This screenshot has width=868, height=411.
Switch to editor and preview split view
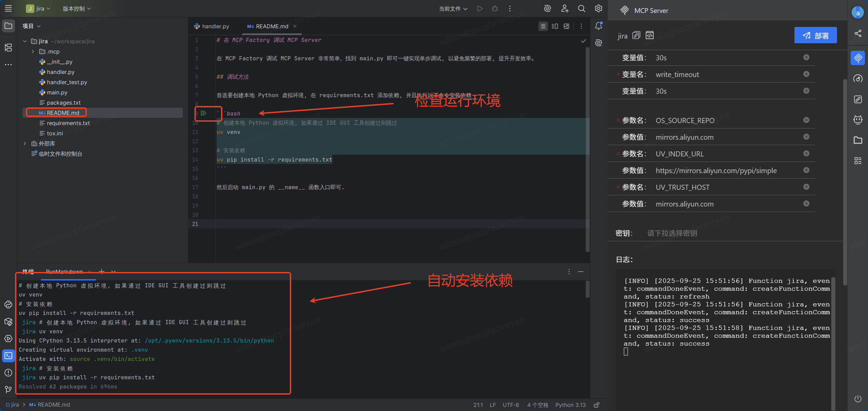555,26
